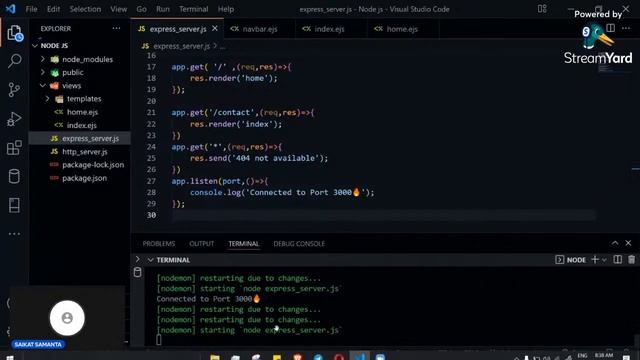Click the taskbar clock showing 8:38 AM
640x360 pixels.
pyautogui.click(x=604, y=356)
